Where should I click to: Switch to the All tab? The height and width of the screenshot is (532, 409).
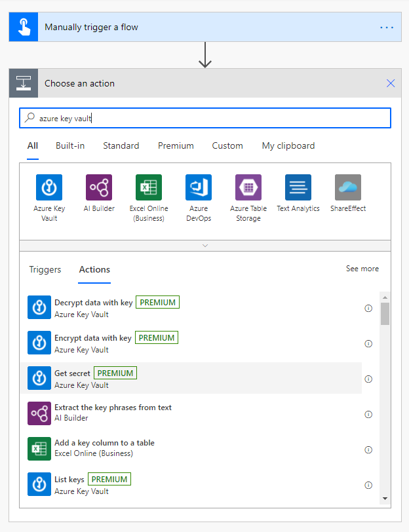(33, 146)
